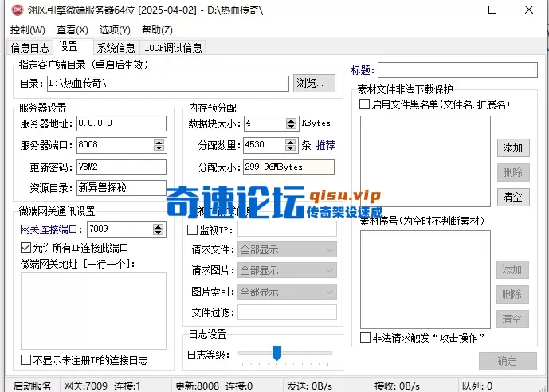Decrease 分配数量 with down arrow
The width and height of the screenshot is (549, 392).
click(290, 148)
